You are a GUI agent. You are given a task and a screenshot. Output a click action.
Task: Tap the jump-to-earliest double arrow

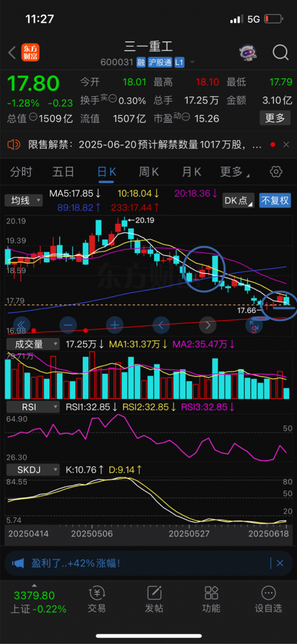(x=22, y=325)
